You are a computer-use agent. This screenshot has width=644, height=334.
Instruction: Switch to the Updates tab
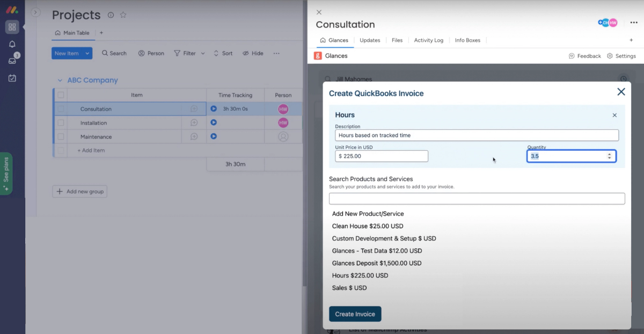click(370, 40)
